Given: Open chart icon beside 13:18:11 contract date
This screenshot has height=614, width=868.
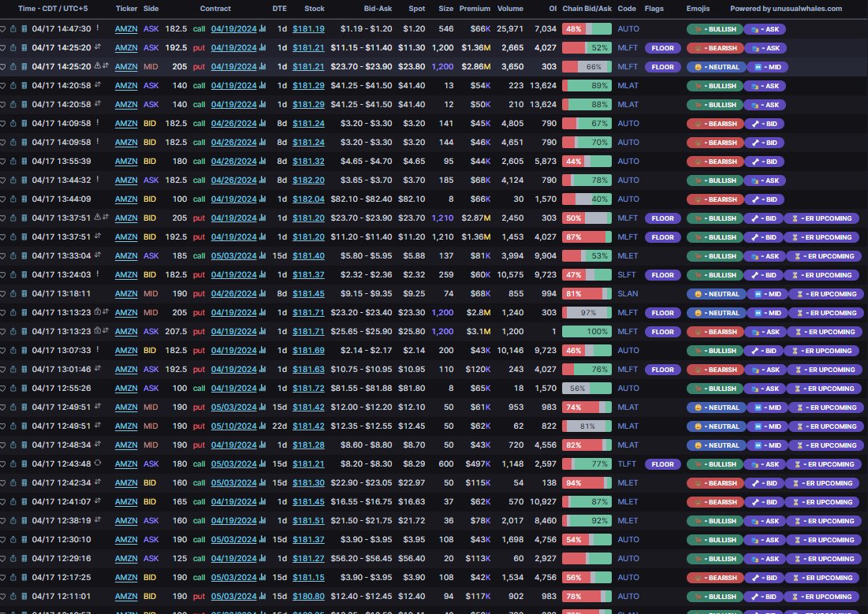Looking at the screenshot, I should click(263, 293).
